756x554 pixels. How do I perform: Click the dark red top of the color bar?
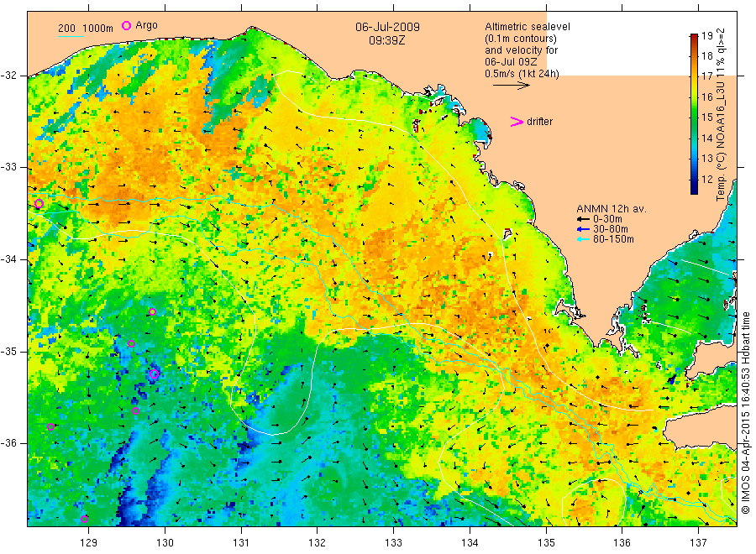point(695,37)
